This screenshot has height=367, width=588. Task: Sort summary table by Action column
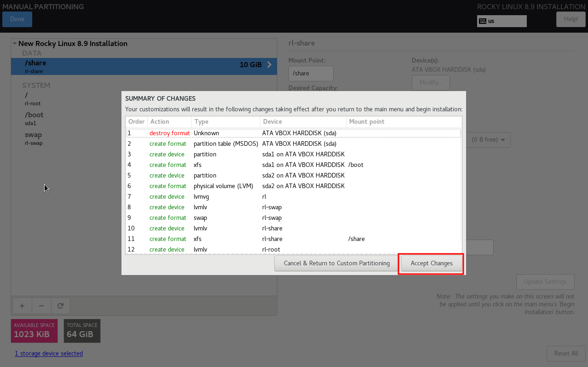pyautogui.click(x=170, y=122)
